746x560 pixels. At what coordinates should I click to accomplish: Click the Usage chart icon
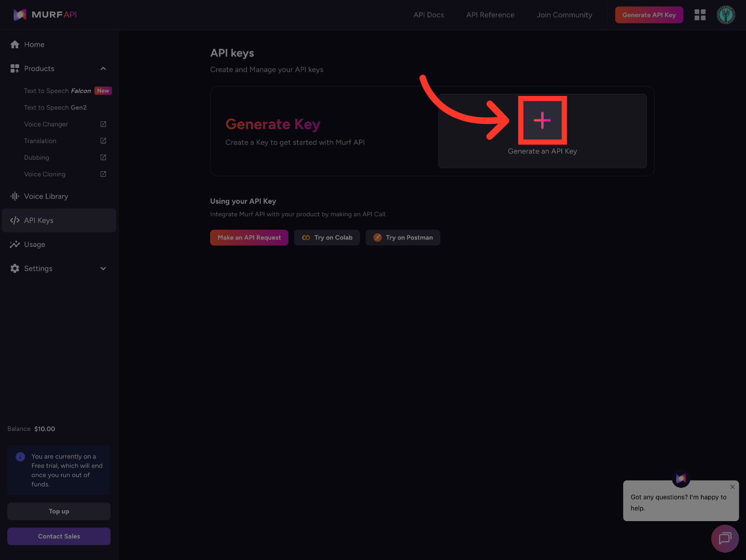pos(15,244)
